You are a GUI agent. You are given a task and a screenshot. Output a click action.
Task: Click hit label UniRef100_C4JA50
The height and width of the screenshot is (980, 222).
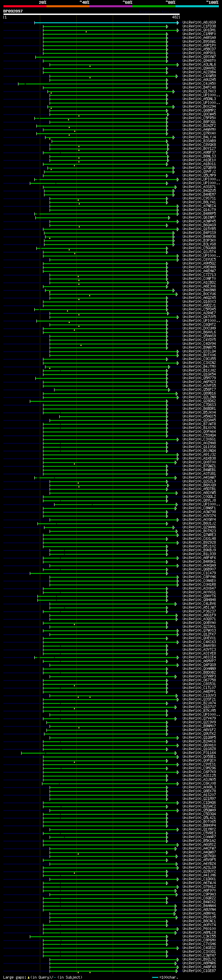199,84
